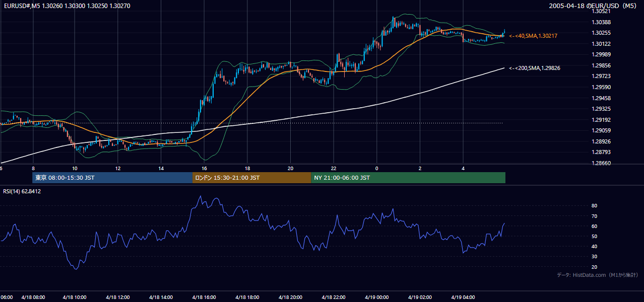Click hour 14 on the price chart time axis
Viewport: 644px width, 302px height.
(161, 168)
